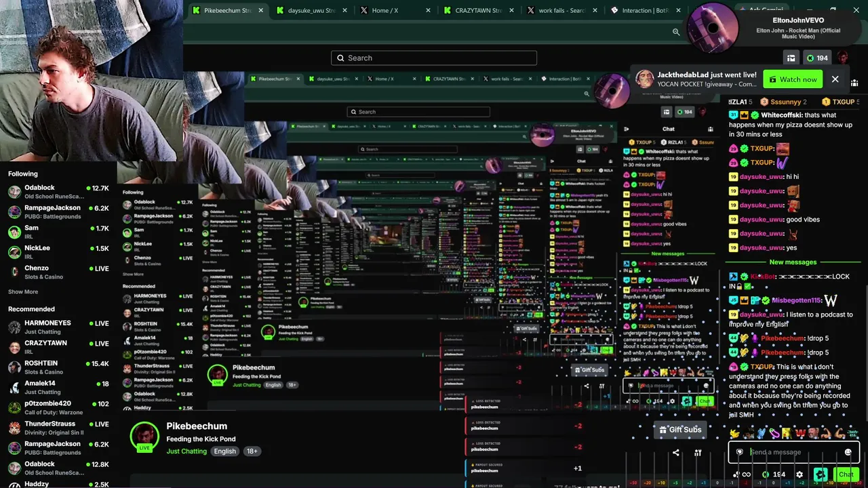The width and height of the screenshot is (868, 488).
Task: Open the stream tools icon beside share
Action: (698, 453)
